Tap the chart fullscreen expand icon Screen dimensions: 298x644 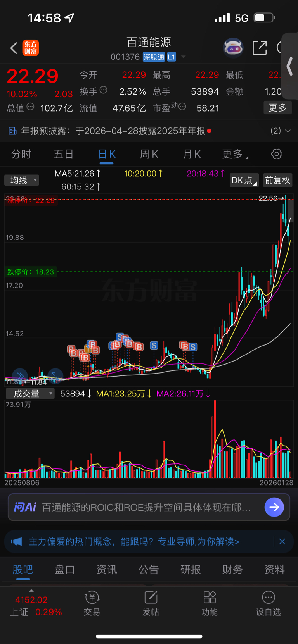(55, 375)
